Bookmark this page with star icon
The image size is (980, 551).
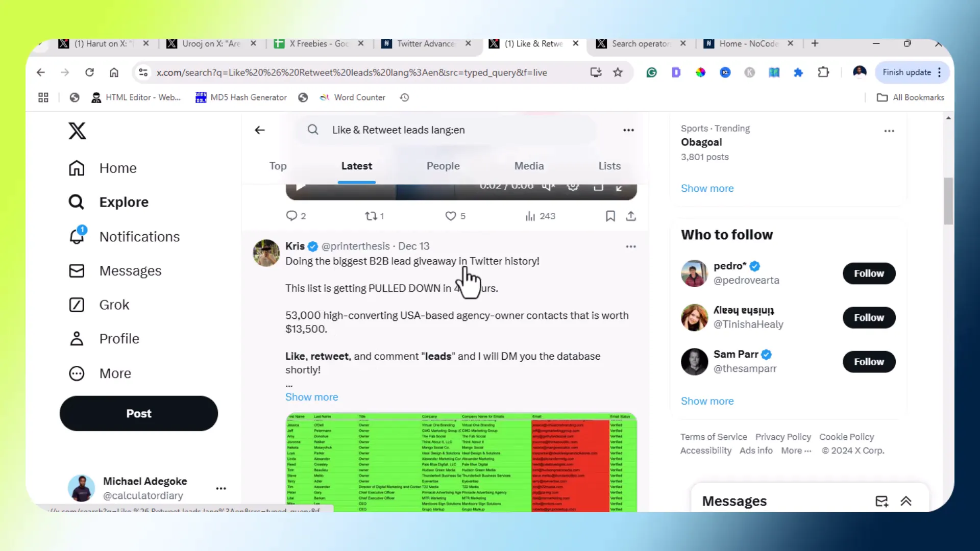click(618, 72)
